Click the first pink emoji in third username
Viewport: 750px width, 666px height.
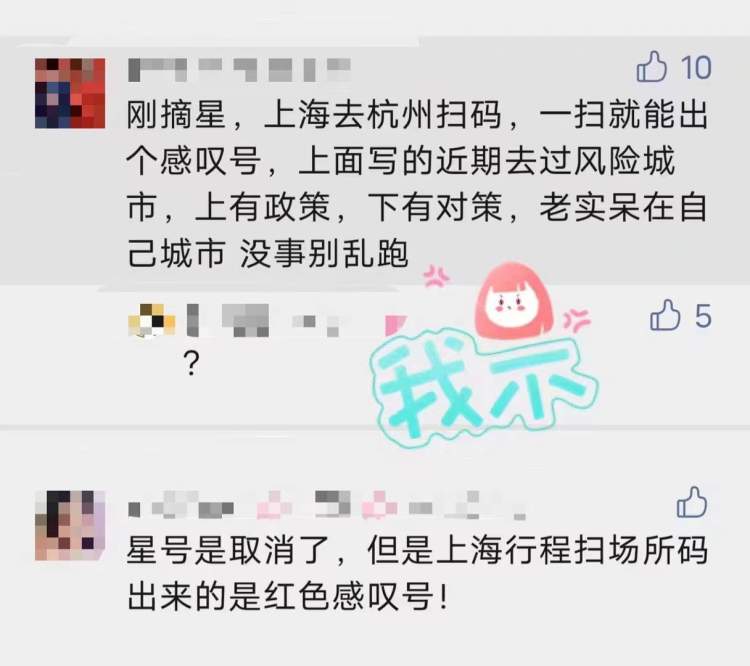point(274,505)
